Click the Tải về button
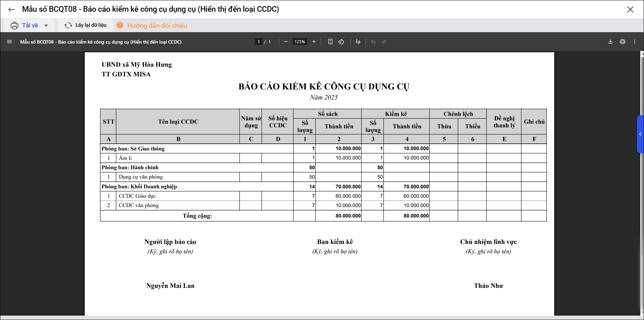The height and width of the screenshot is (320, 644). coord(25,25)
